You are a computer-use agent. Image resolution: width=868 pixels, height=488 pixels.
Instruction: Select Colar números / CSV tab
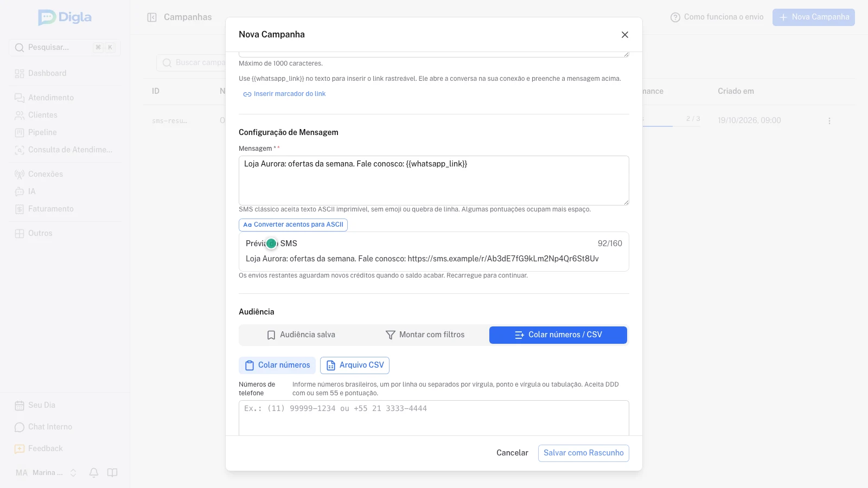[558, 335]
